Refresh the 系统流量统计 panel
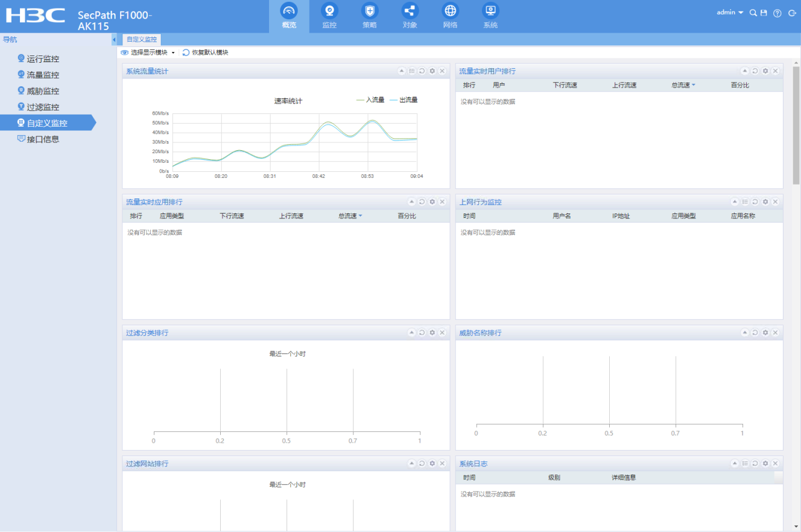The image size is (801, 532). click(422, 71)
